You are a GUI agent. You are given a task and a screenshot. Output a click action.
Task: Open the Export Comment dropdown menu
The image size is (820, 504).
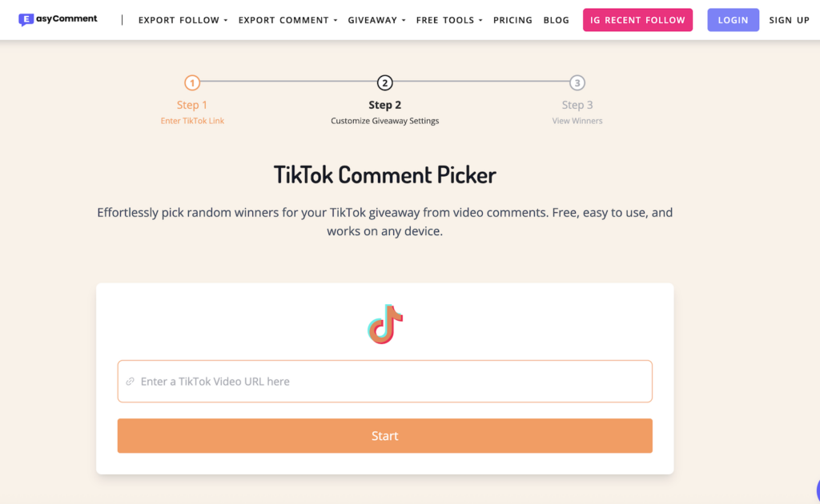pyautogui.click(x=287, y=20)
